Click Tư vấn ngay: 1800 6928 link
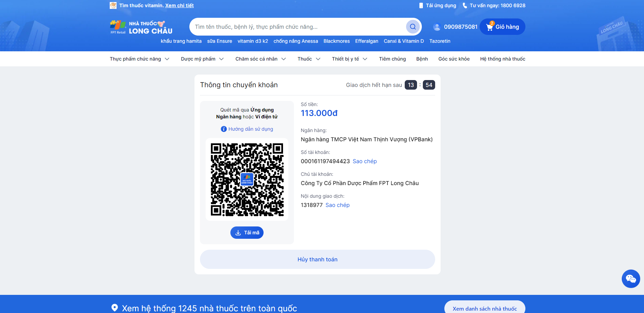This screenshot has height=313, width=644. click(x=498, y=5)
